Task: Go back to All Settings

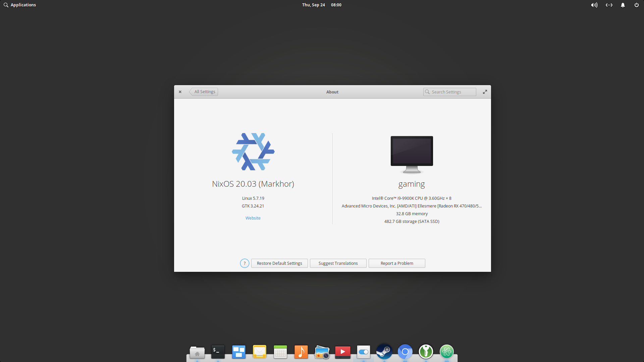Action: 204,92
